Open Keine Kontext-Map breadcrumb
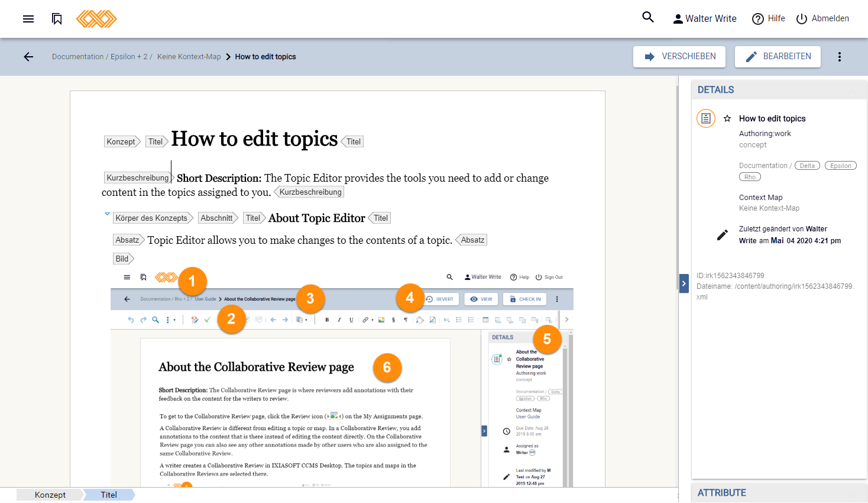This screenshot has width=868, height=503. click(189, 57)
